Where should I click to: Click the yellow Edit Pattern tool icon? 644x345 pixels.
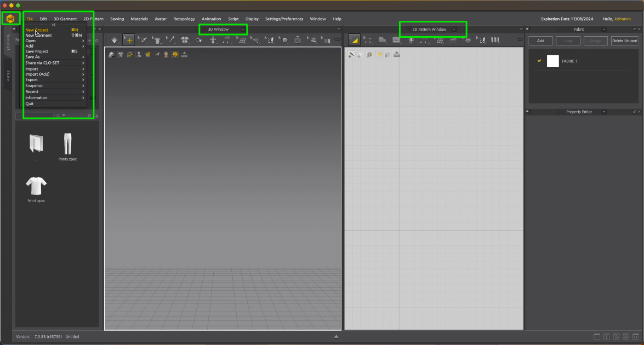(354, 40)
